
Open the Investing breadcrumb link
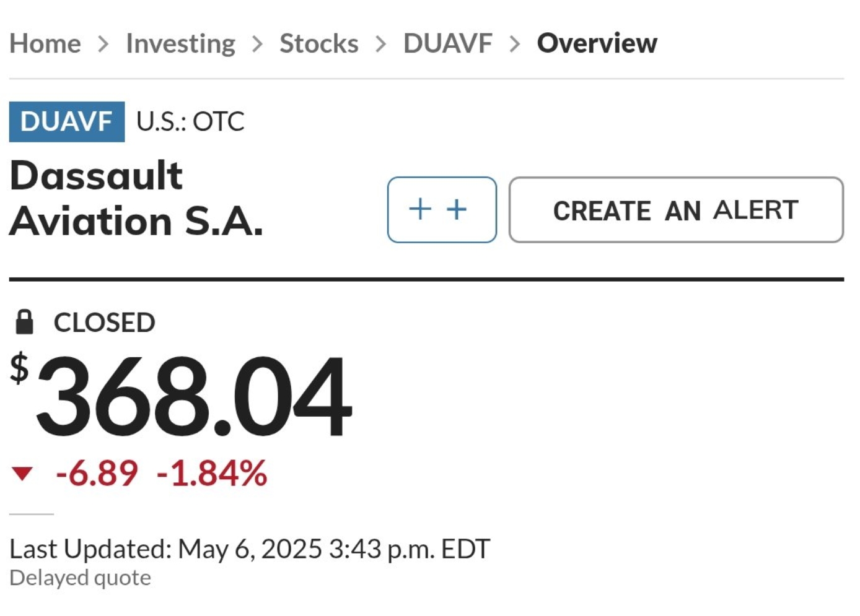tap(180, 43)
